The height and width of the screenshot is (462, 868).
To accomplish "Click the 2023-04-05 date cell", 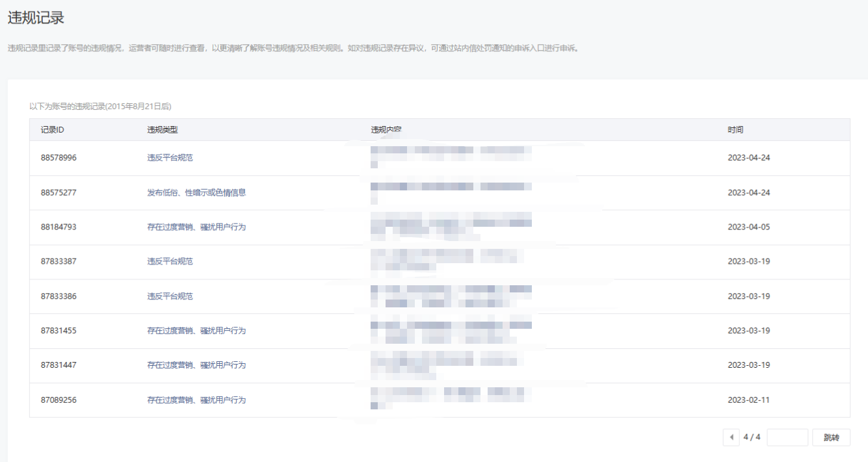I will point(748,227).
